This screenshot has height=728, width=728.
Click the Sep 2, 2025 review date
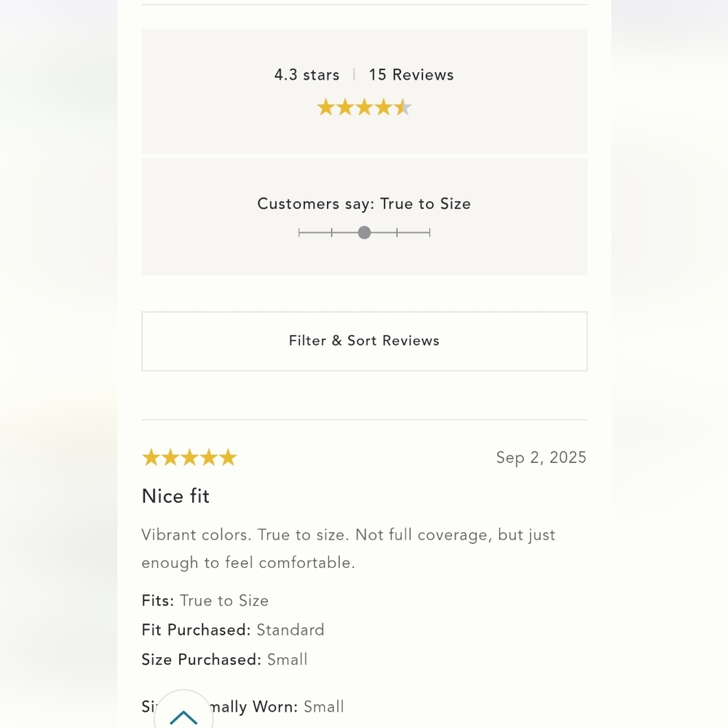click(x=541, y=457)
